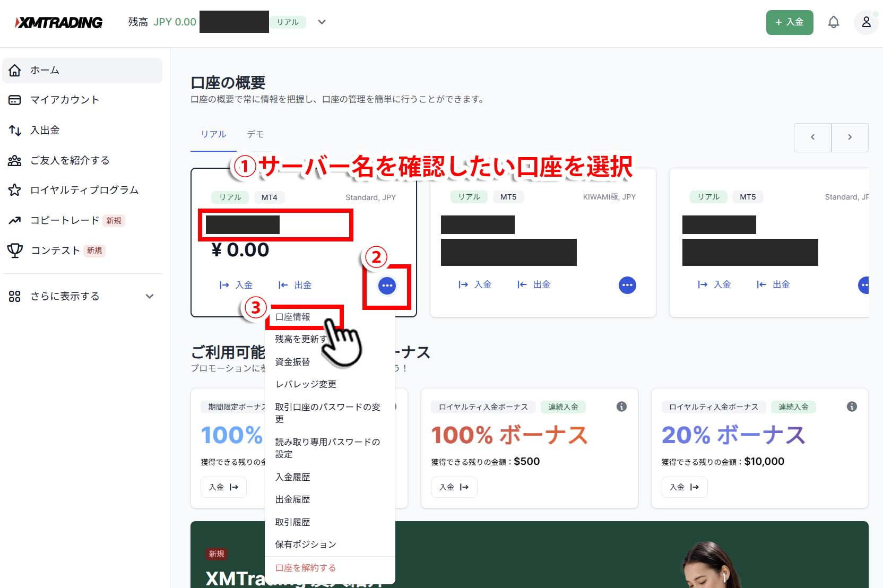The width and height of the screenshot is (883, 588).
Task: Open the three-dot menu on the KIWAMI極 card
Action: click(x=627, y=285)
